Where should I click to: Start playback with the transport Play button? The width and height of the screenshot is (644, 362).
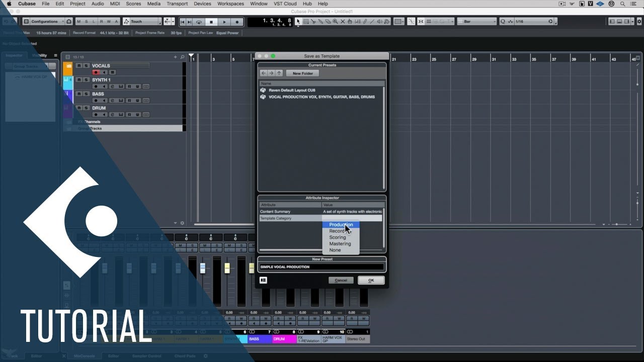pyautogui.click(x=224, y=22)
